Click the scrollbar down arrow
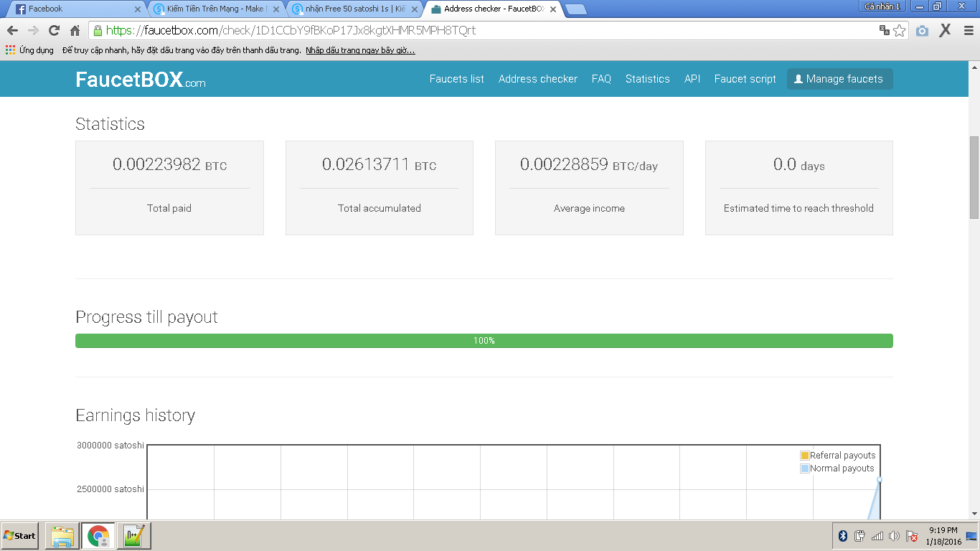980x551 pixels. (x=974, y=514)
